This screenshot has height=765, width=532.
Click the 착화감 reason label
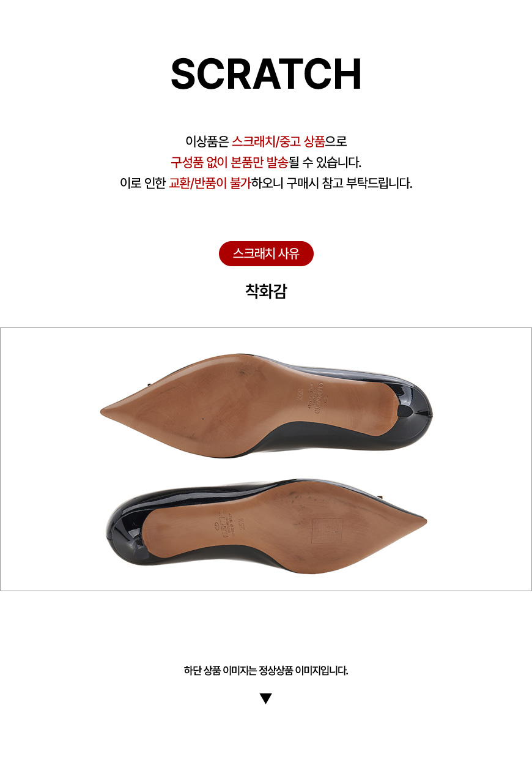point(266,291)
